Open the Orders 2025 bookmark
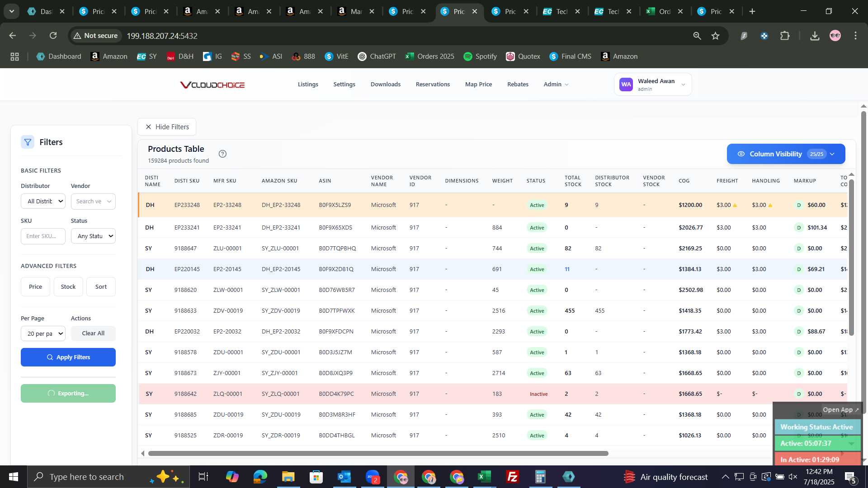868x488 pixels. click(429, 56)
